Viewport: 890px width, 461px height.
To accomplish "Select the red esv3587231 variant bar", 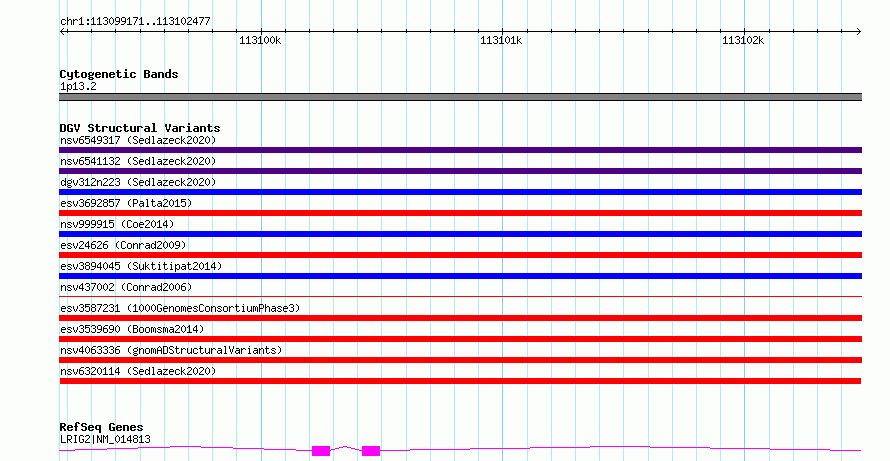I will 460,318.
